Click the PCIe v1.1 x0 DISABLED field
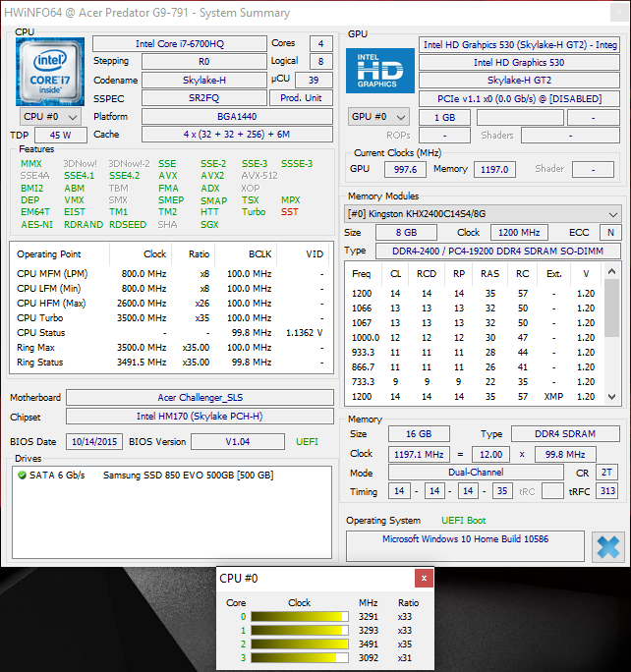The height and width of the screenshot is (672, 631). (519, 98)
